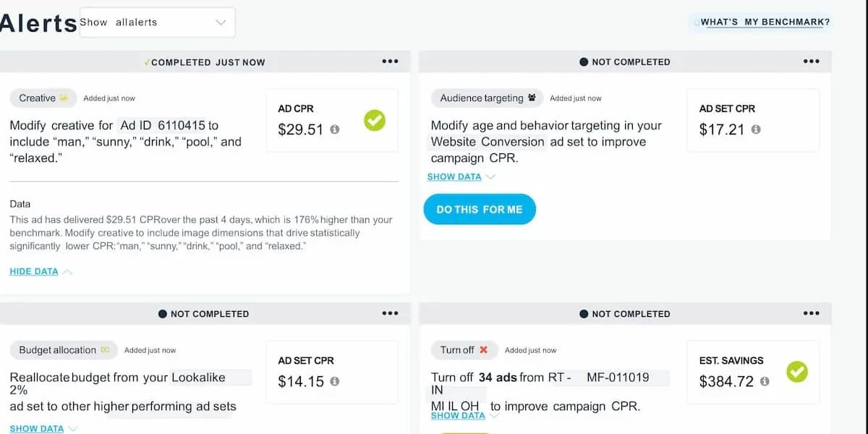Toggle green checkmark on EST. SAVINGS card
This screenshot has width=868, height=434.
click(797, 372)
